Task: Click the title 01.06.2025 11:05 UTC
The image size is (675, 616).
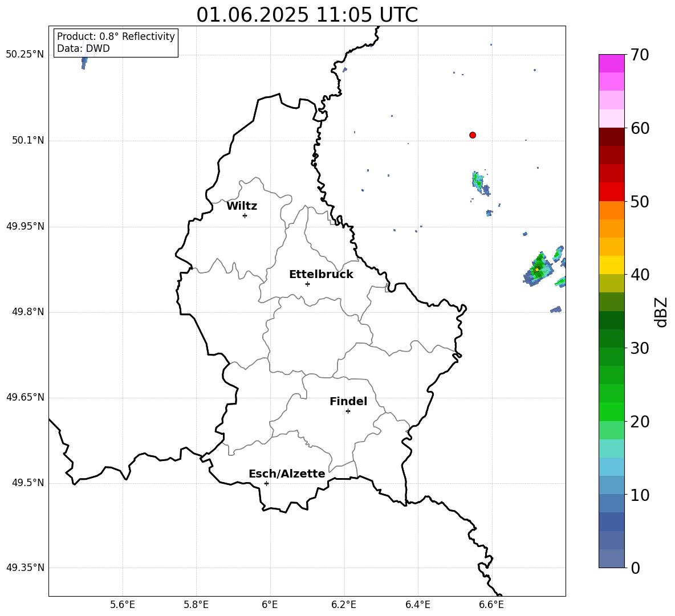Action: point(307,15)
